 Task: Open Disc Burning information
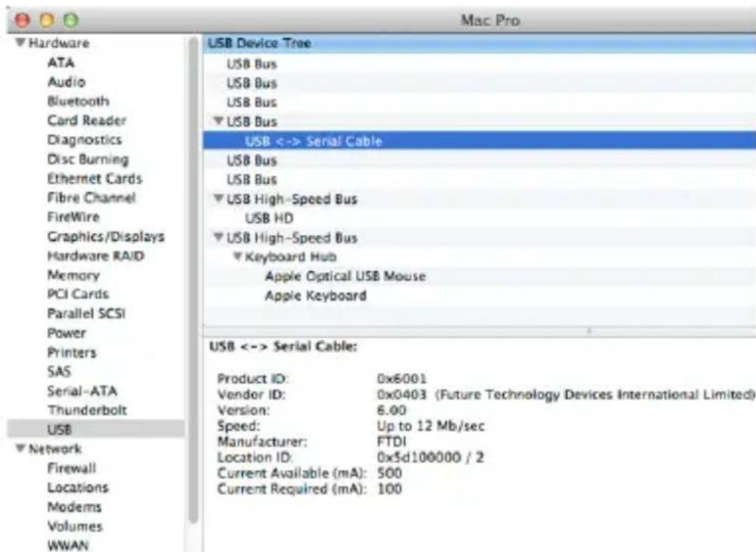coord(88,159)
